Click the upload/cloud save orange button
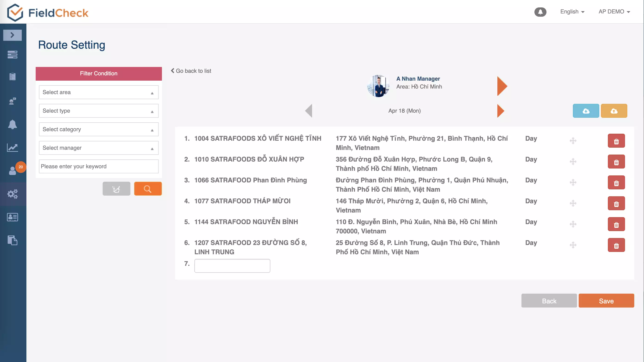 [x=614, y=111]
